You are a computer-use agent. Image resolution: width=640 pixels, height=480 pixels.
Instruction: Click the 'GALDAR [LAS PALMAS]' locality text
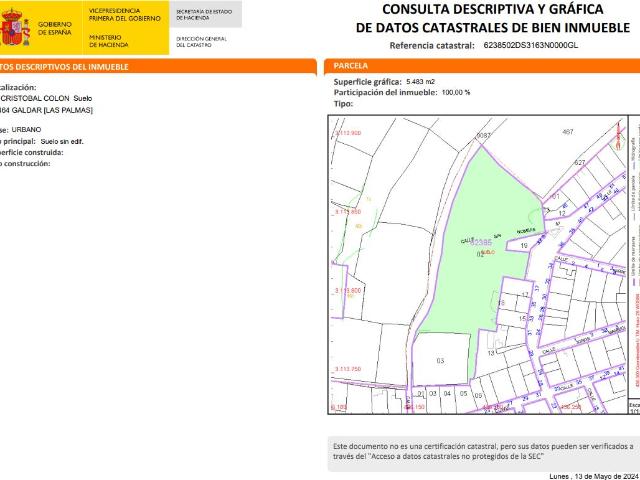click(x=52, y=110)
